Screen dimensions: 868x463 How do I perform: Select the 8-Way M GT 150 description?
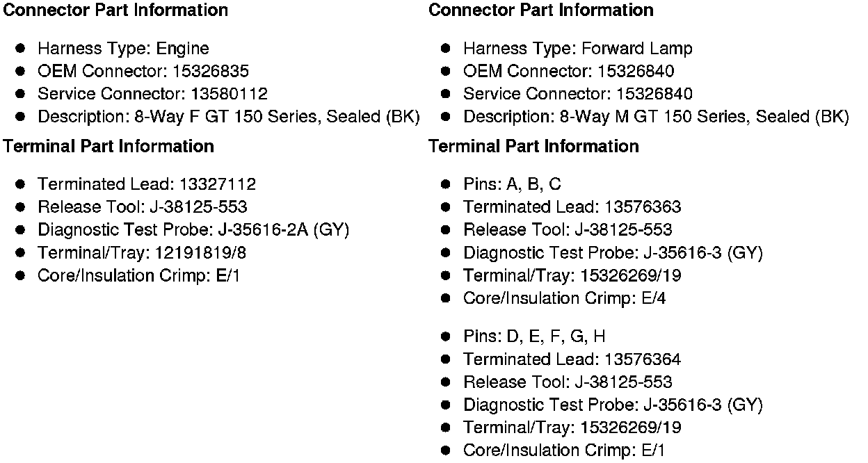click(655, 117)
